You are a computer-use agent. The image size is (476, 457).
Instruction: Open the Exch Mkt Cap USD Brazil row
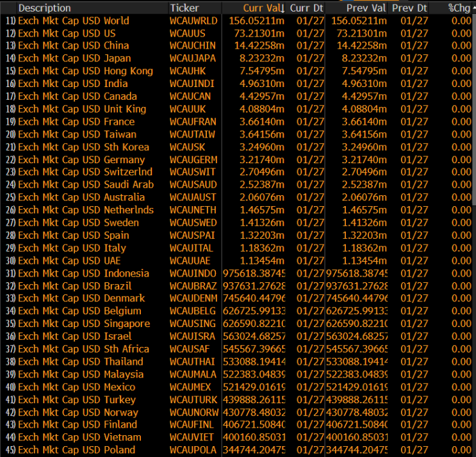(x=74, y=286)
